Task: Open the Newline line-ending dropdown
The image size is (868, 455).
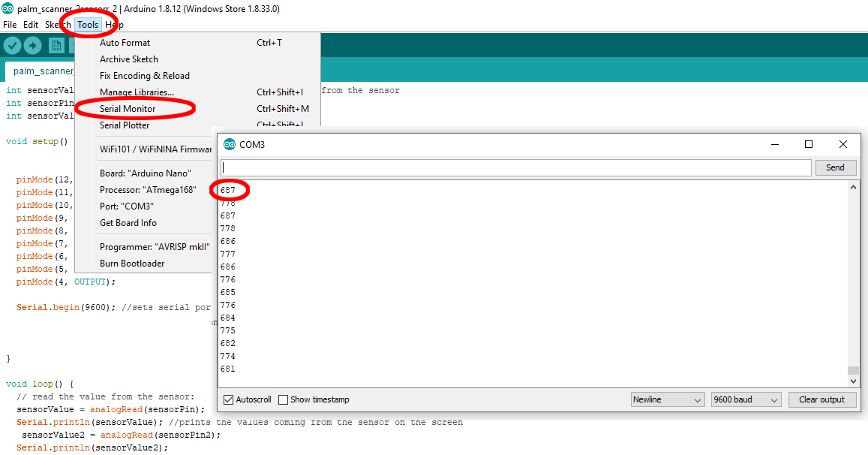Action: [667, 399]
